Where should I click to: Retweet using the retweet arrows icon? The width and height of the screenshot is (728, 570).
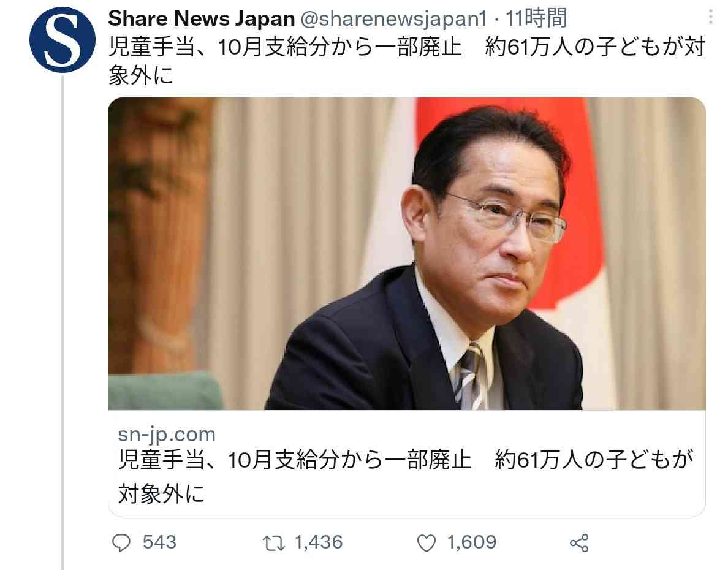pyautogui.click(x=274, y=543)
